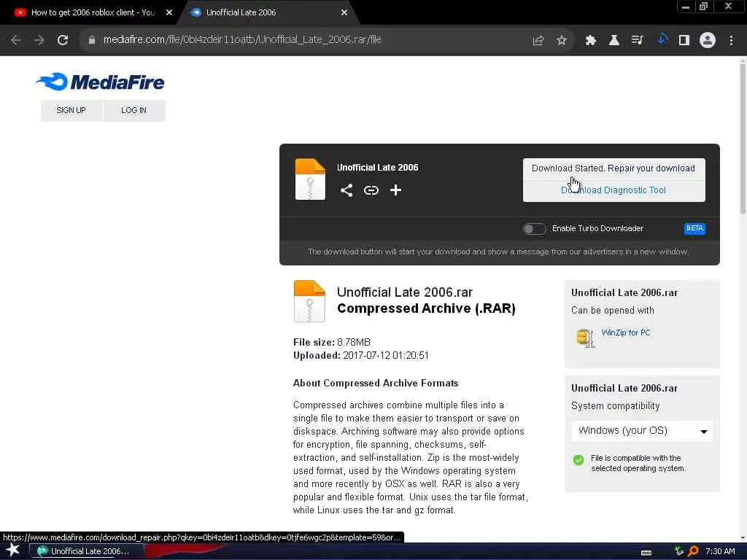Click the BETA badge

pos(694,228)
